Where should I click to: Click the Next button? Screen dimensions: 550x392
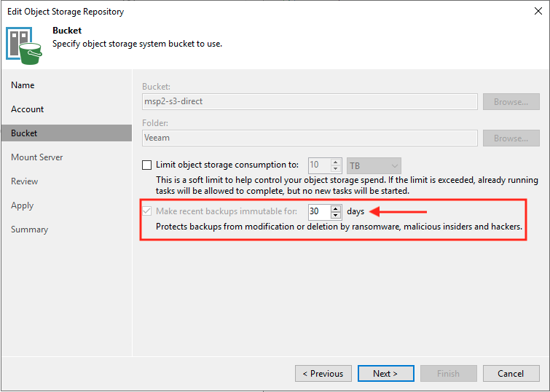point(386,373)
